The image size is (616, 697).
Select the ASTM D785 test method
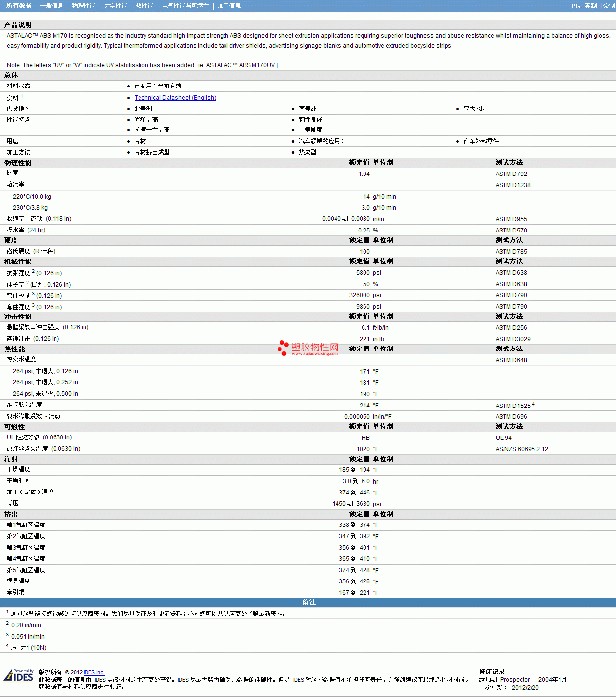(x=511, y=252)
